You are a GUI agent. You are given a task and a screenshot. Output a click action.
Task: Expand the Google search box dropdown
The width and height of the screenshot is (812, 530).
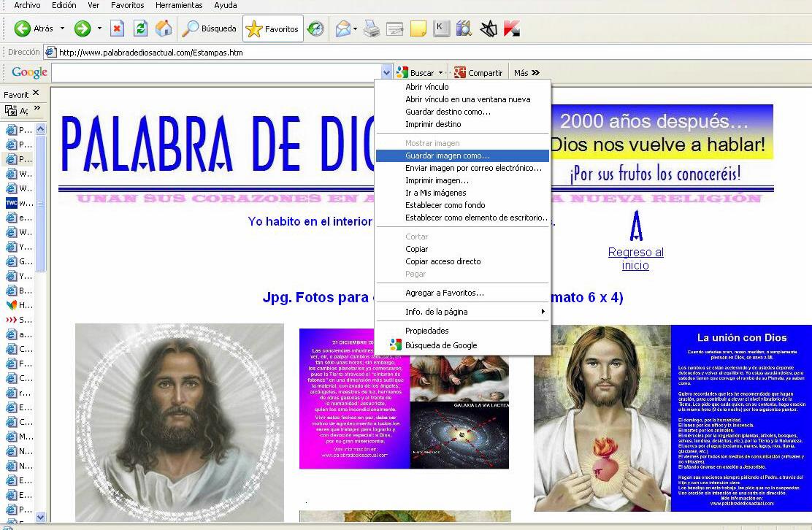pos(386,73)
